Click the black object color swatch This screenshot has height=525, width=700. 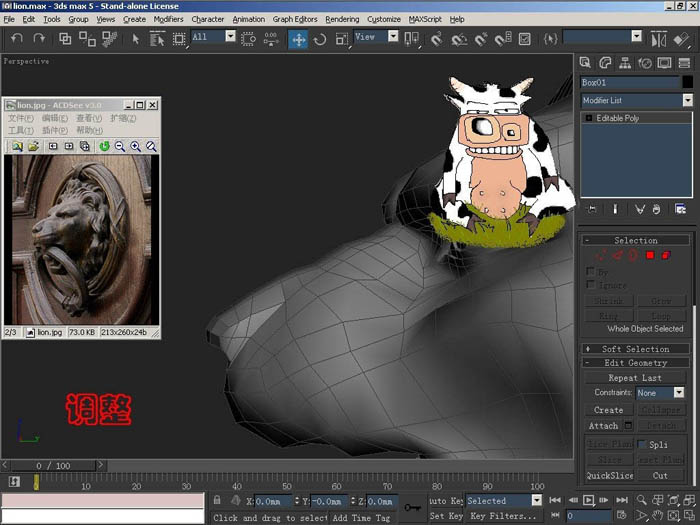tap(688, 82)
